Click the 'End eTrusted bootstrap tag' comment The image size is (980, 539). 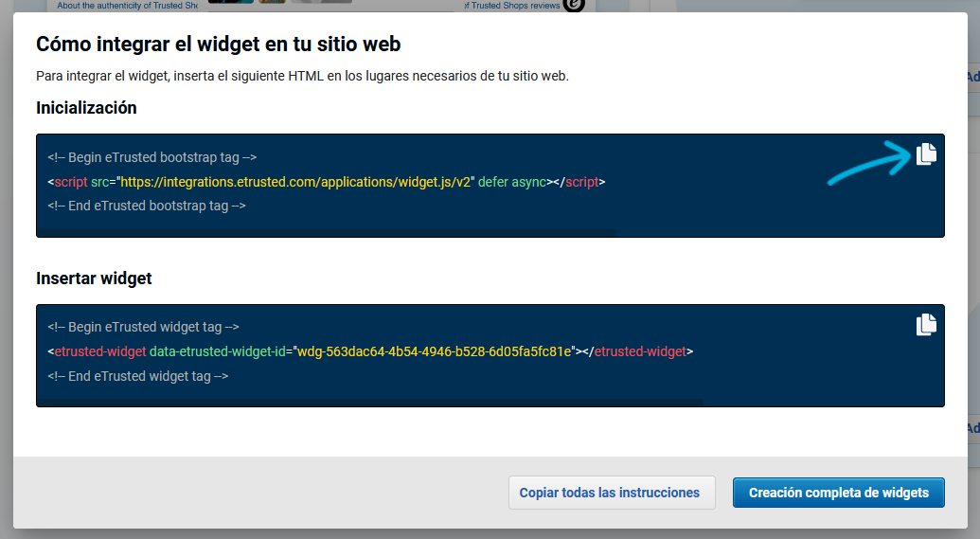tap(147, 206)
